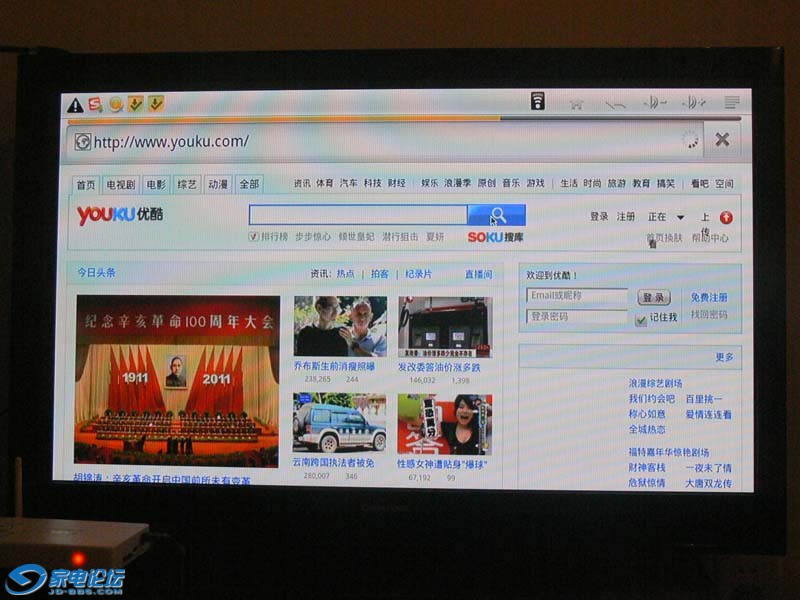Viewport: 800px width, 600px height.
Task: Open the 直播间 link
Action: 479,274
